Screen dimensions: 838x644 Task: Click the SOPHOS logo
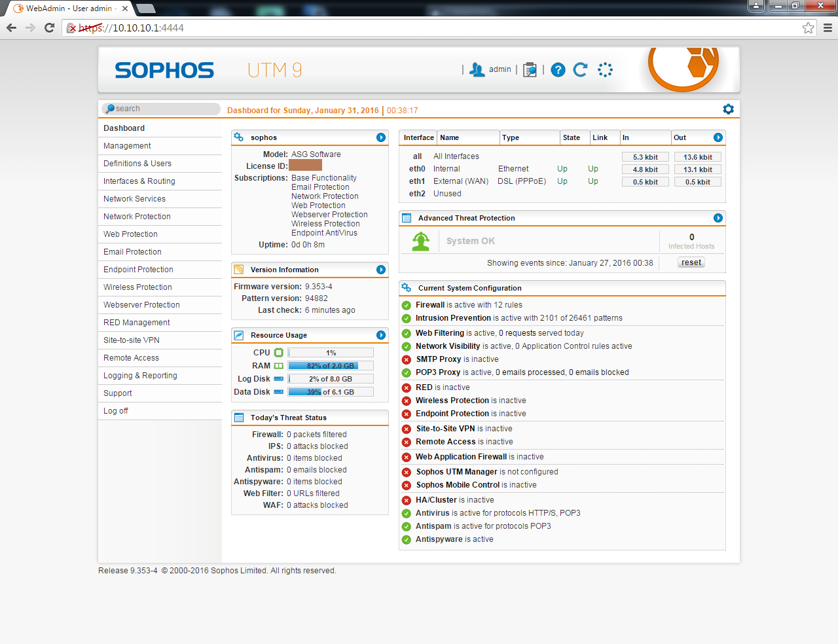tap(164, 70)
